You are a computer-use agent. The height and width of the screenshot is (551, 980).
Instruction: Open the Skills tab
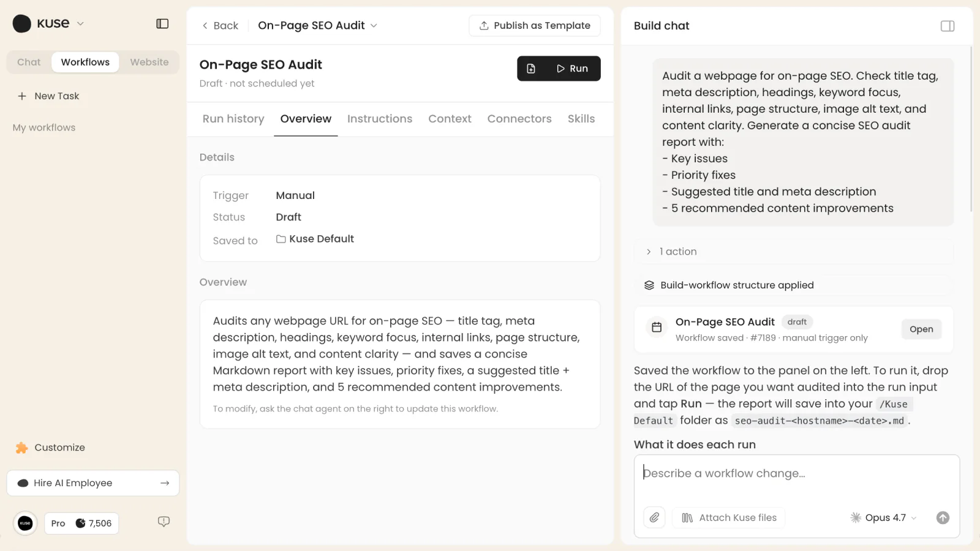click(x=581, y=119)
